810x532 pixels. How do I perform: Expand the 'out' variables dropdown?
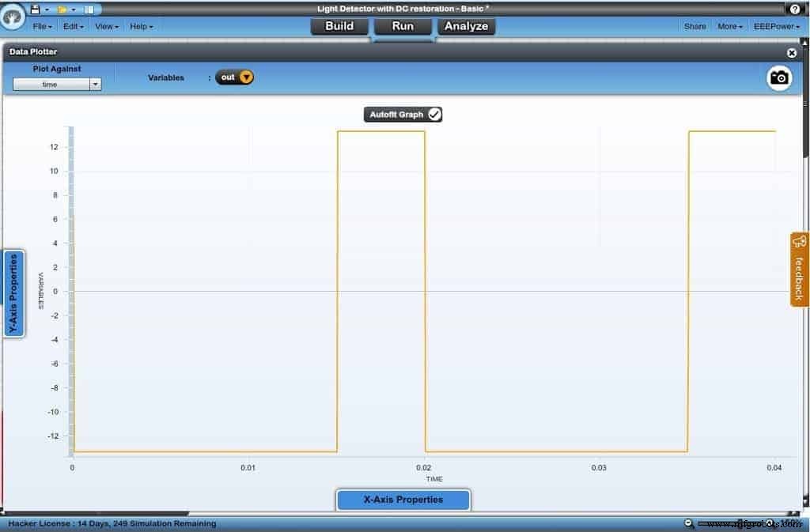pos(246,77)
